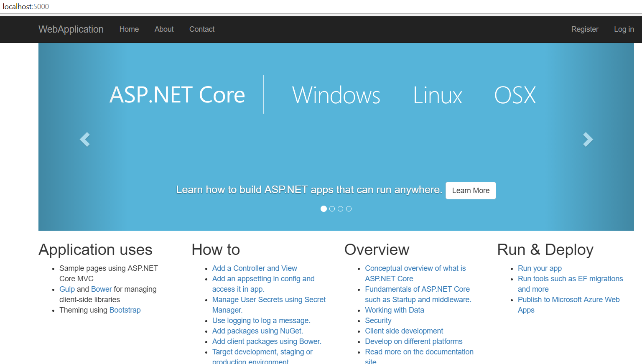
Task: Open the Contact page in navbar
Action: pos(202,29)
